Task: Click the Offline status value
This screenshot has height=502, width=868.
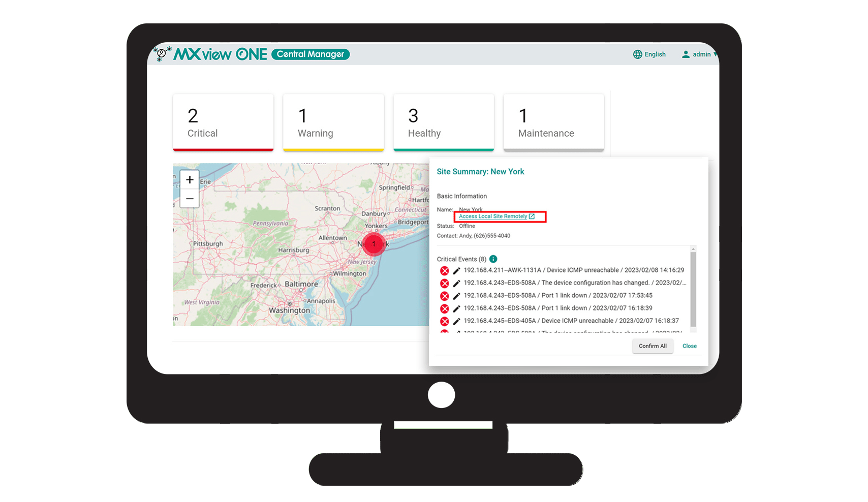Action: tap(467, 226)
